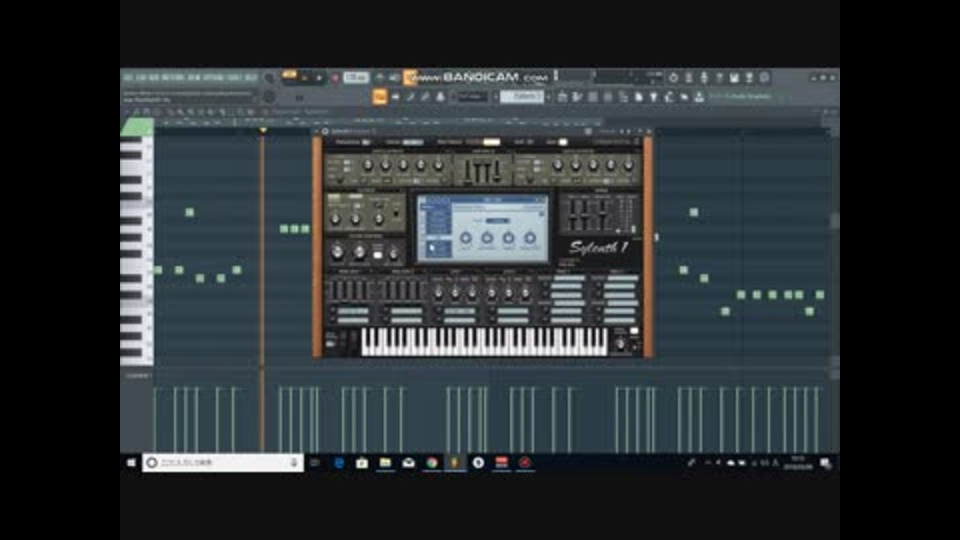Adjust the knob at Sylenth1's bottom-right corner
Viewport: 960px width, 540px height.
620,345
